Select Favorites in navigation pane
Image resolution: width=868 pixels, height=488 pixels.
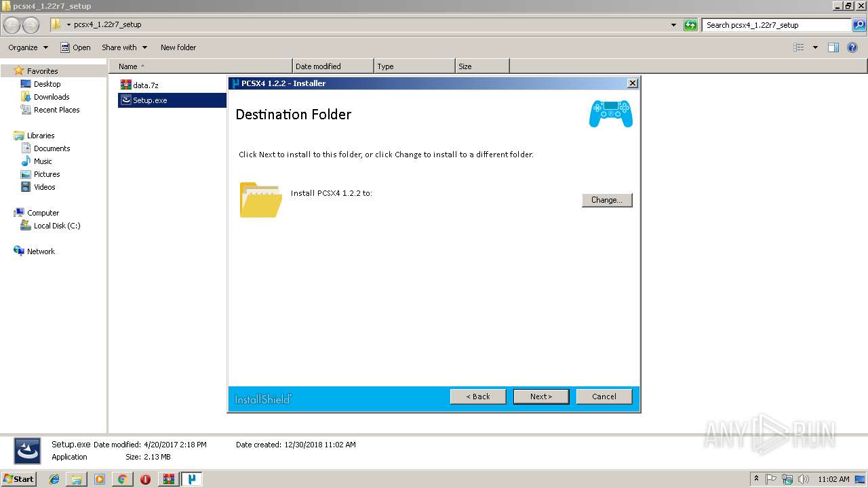(x=42, y=71)
